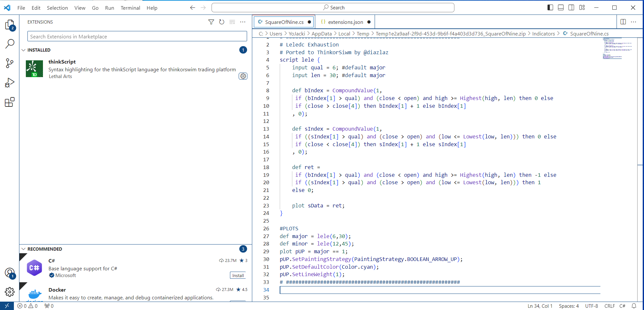The image size is (644, 310).
Task: Switch to the extensions.json tab
Action: click(x=345, y=22)
